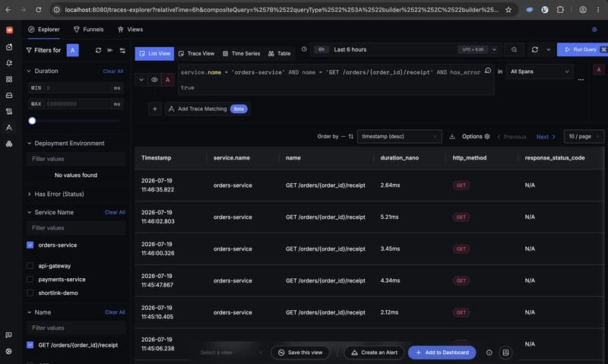The width and height of the screenshot is (608, 364).
Task: Click the browser profile avatar
Action: pos(582,10)
